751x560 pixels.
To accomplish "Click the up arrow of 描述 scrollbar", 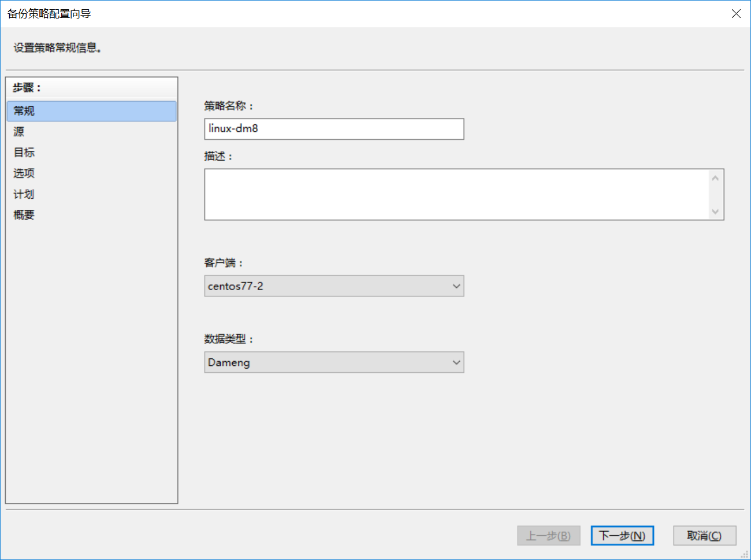I will [715, 178].
